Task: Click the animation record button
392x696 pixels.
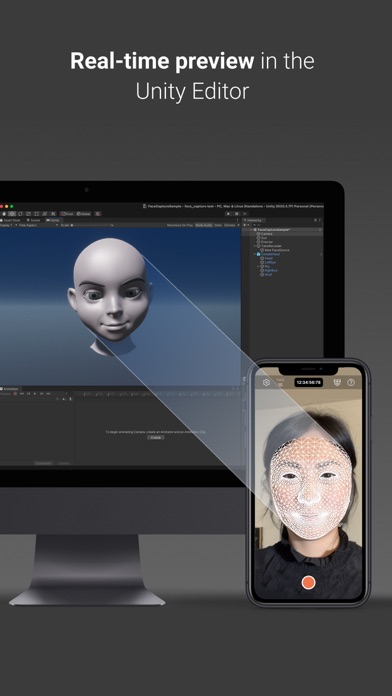Action: [x=15, y=394]
